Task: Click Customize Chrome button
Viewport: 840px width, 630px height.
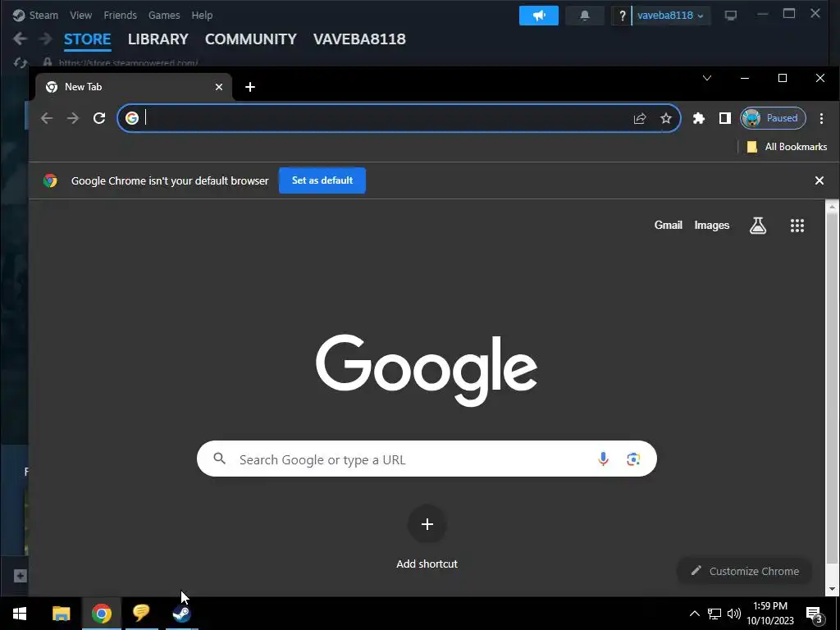Action: [x=745, y=571]
